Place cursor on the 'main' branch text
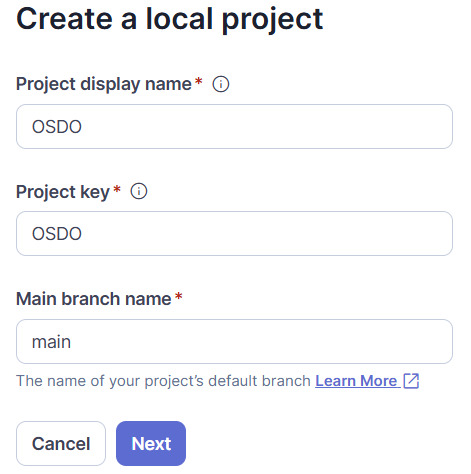 (51, 342)
